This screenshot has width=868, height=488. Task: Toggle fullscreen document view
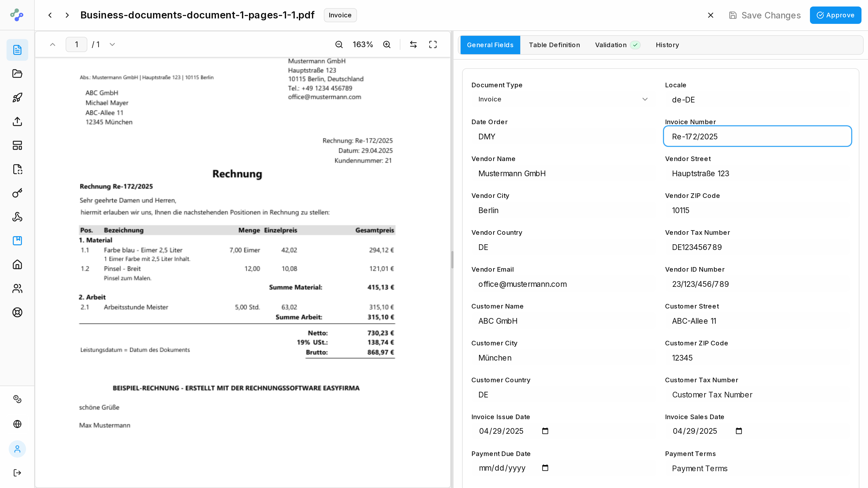click(433, 44)
